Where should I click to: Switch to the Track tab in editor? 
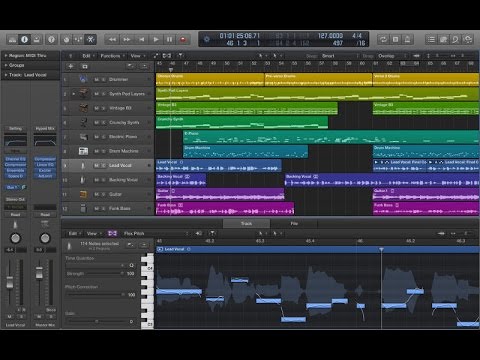pyautogui.click(x=246, y=223)
